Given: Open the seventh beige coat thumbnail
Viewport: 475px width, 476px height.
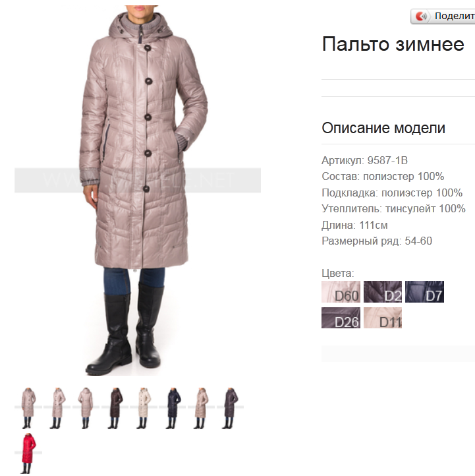Looking at the screenshot, I should (201, 407).
